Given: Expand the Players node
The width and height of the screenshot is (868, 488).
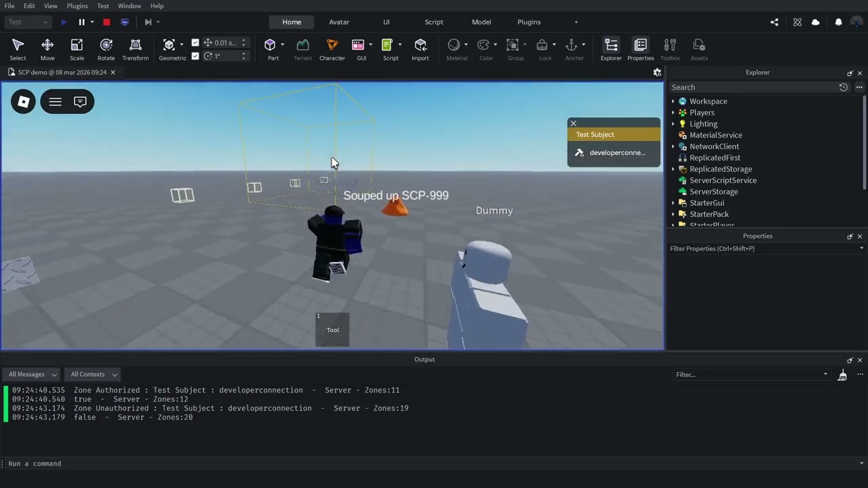Looking at the screenshot, I should point(673,113).
